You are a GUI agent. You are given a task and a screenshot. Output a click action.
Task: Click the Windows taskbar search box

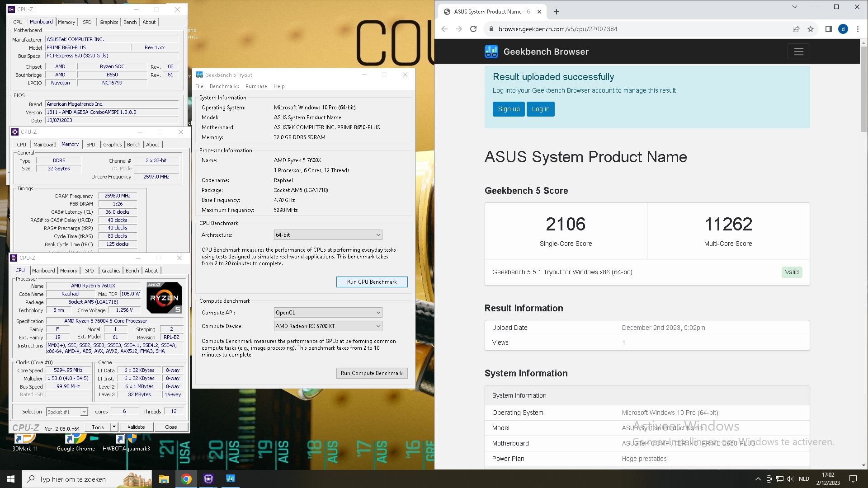87,479
